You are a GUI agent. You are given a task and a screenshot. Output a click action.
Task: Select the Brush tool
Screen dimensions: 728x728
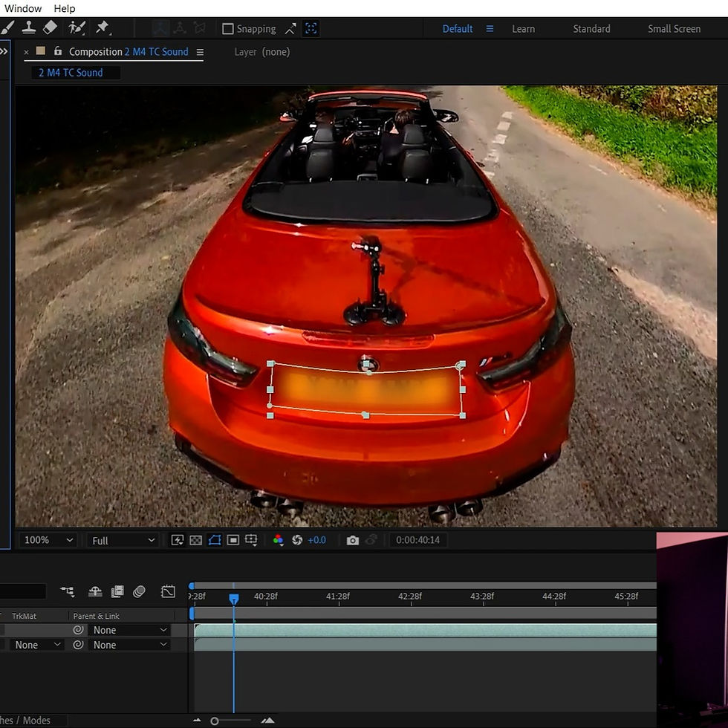pyautogui.click(x=7, y=27)
